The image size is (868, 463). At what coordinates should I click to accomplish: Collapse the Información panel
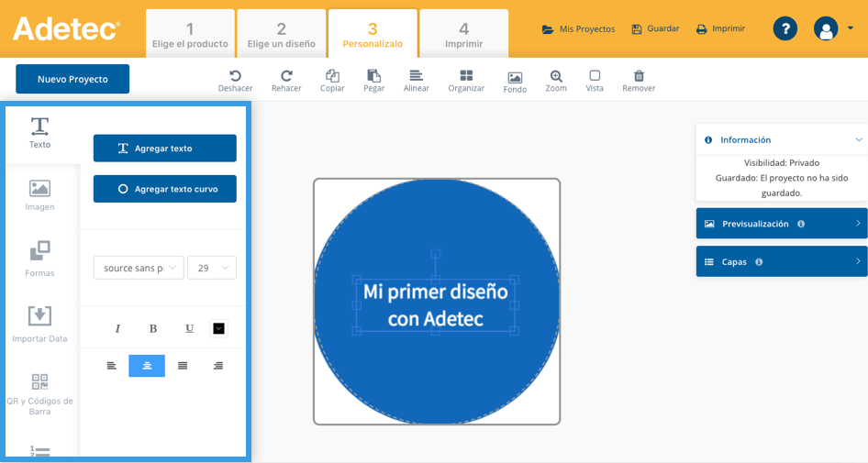[859, 140]
